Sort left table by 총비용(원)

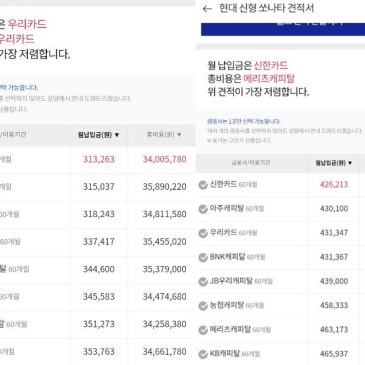point(164,135)
